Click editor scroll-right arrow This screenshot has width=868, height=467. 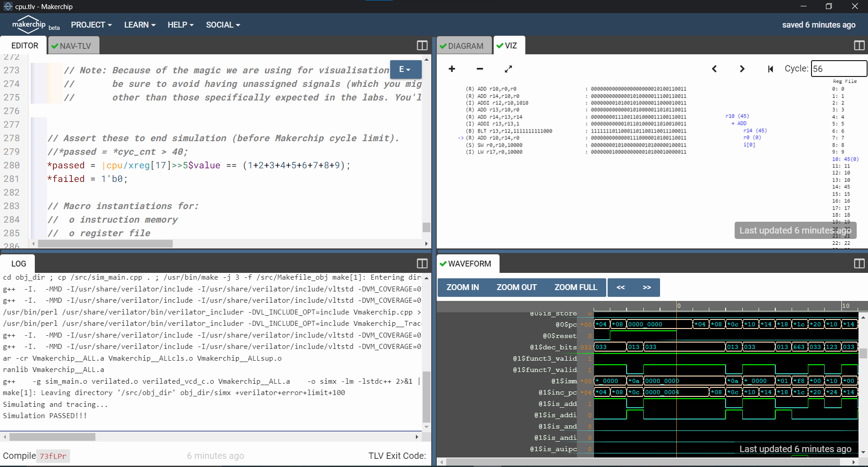pyautogui.click(x=426, y=244)
